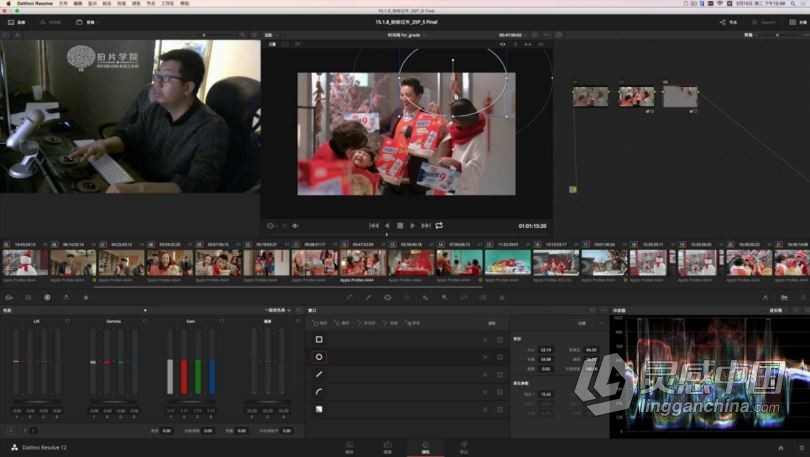Open the Tracker palette
Image resolution: width=810 pixels, height=457 pixels.
407,297
